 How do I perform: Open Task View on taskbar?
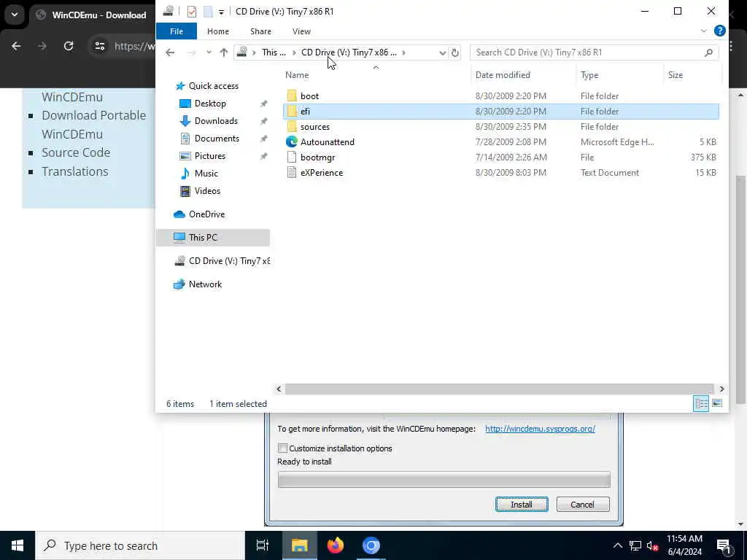[263, 545]
